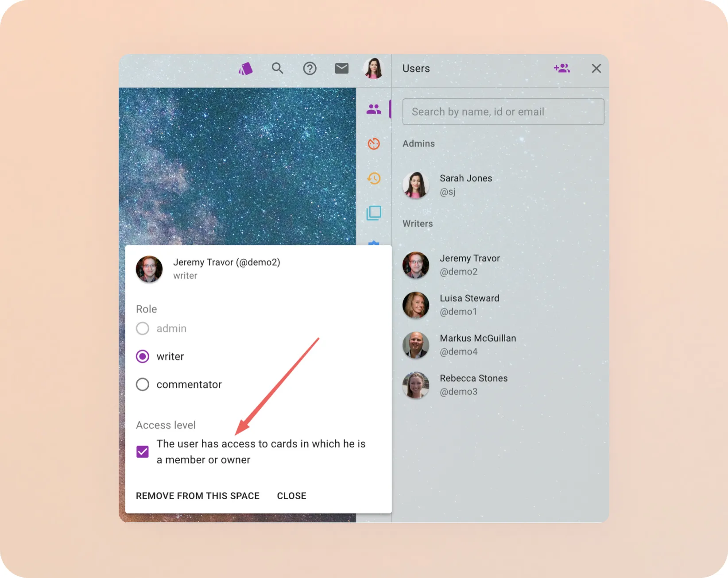Image resolution: width=728 pixels, height=578 pixels.
Task: Click the Close button in the dialog
Action: click(291, 496)
